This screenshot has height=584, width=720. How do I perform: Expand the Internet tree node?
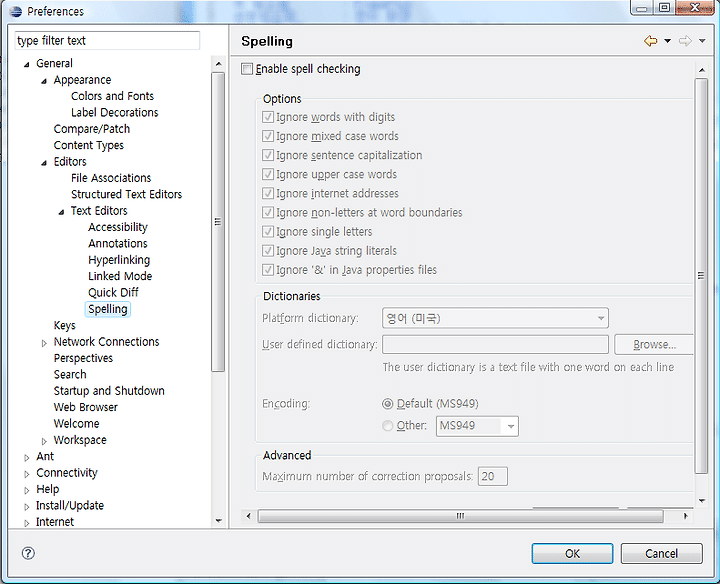click(27, 523)
